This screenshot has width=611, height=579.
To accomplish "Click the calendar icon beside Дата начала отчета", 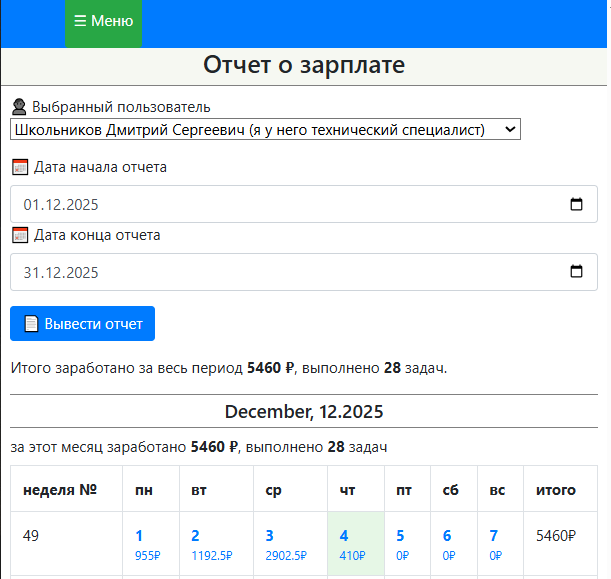I will [19, 167].
